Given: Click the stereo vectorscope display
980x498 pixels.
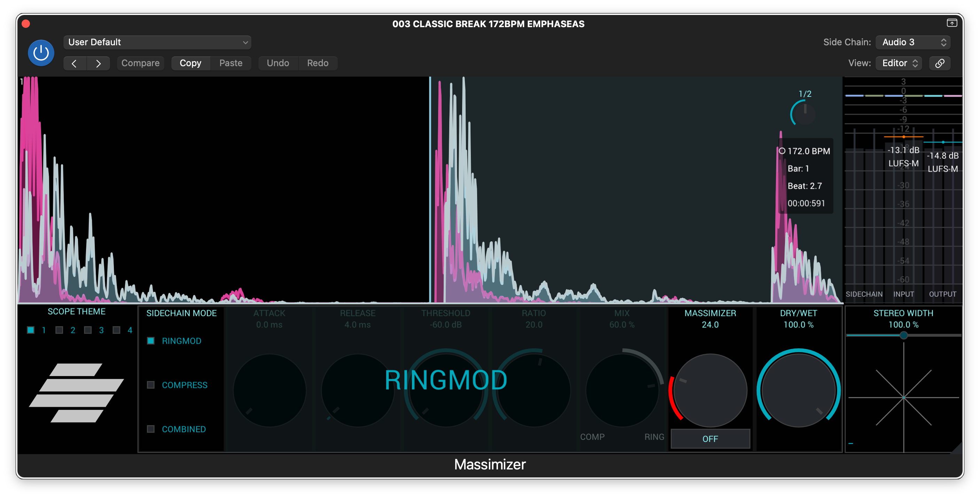Looking at the screenshot, I should tap(903, 398).
